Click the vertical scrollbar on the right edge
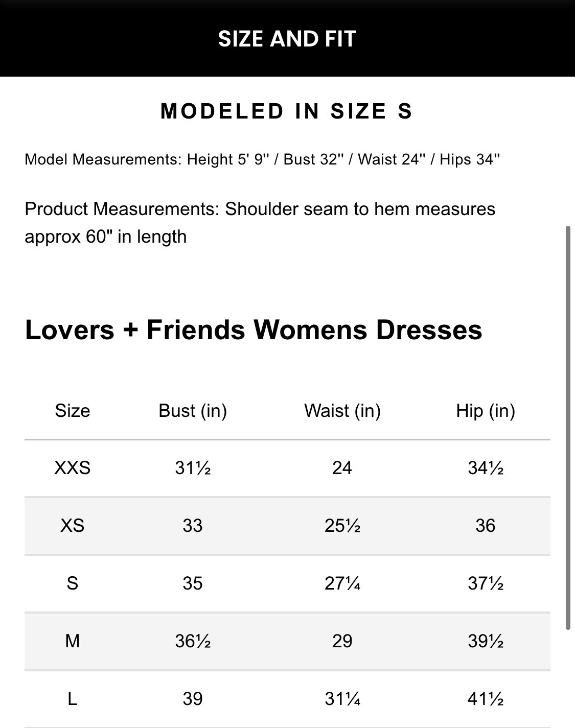575x728 pixels. tap(568, 428)
